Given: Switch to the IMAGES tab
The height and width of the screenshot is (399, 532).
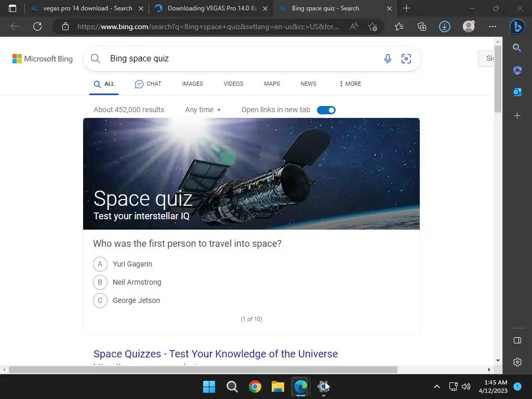Looking at the screenshot, I should coord(192,84).
